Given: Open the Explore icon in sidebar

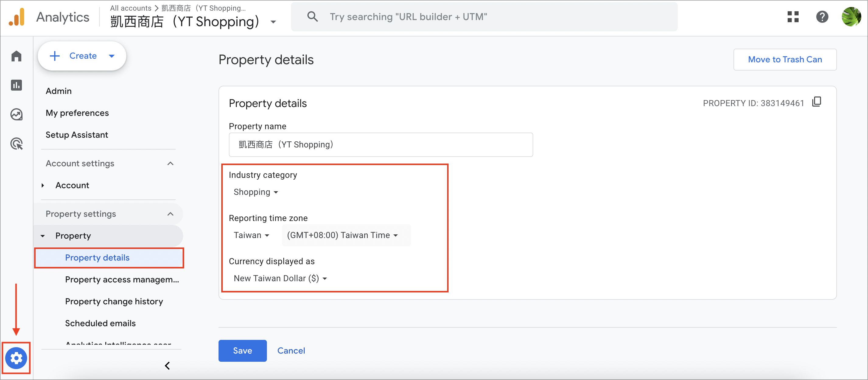Looking at the screenshot, I should click(16, 114).
